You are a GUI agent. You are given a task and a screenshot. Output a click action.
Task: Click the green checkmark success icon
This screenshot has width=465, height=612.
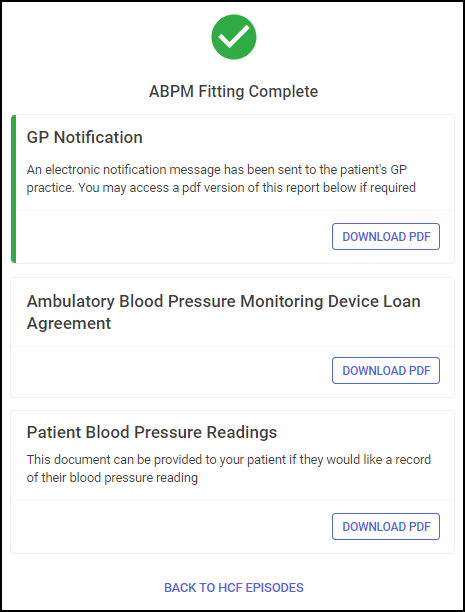click(x=234, y=37)
